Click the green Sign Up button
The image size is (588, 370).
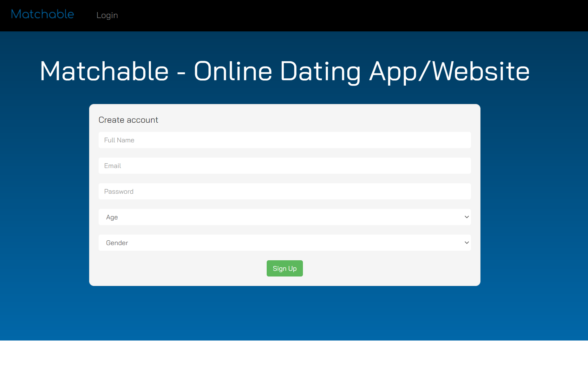click(284, 268)
